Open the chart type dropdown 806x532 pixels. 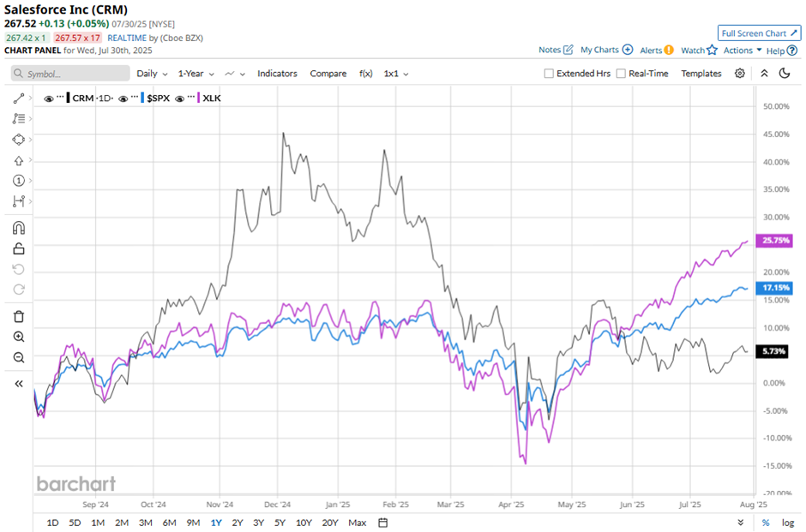[235, 74]
